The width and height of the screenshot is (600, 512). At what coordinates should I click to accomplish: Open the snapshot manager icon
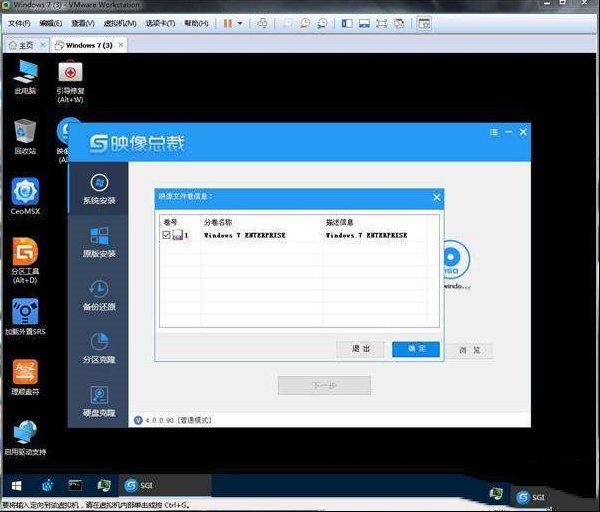[x=323, y=23]
